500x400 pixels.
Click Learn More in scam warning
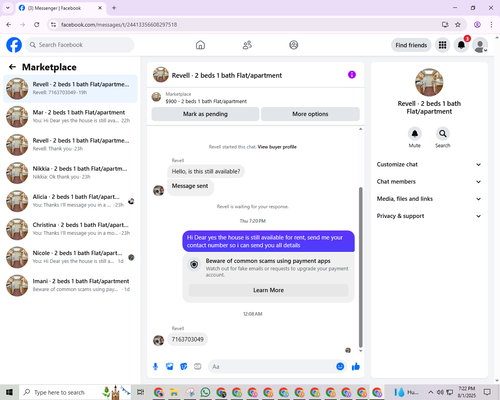tap(268, 290)
